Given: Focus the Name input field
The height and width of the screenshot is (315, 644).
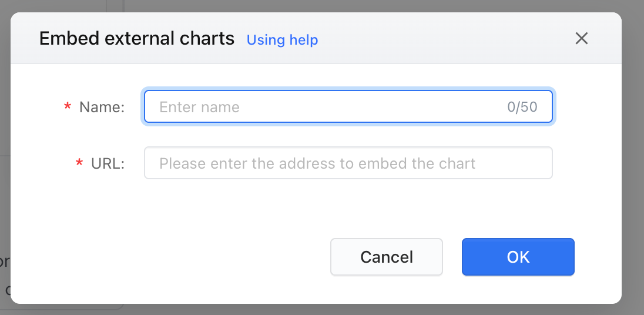Looking at the screenshot, I should click(348, 107).
